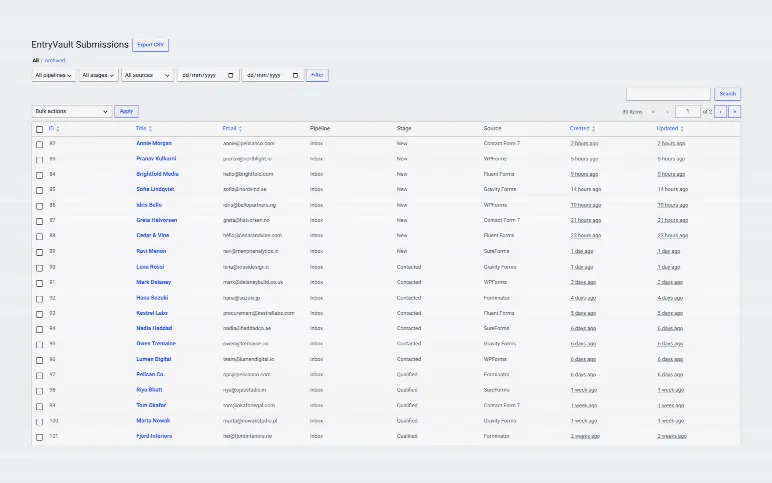Screen dimensions: 772x483
Task: Select checkbox for Mark Delaney entry
Action: [39, 283]
